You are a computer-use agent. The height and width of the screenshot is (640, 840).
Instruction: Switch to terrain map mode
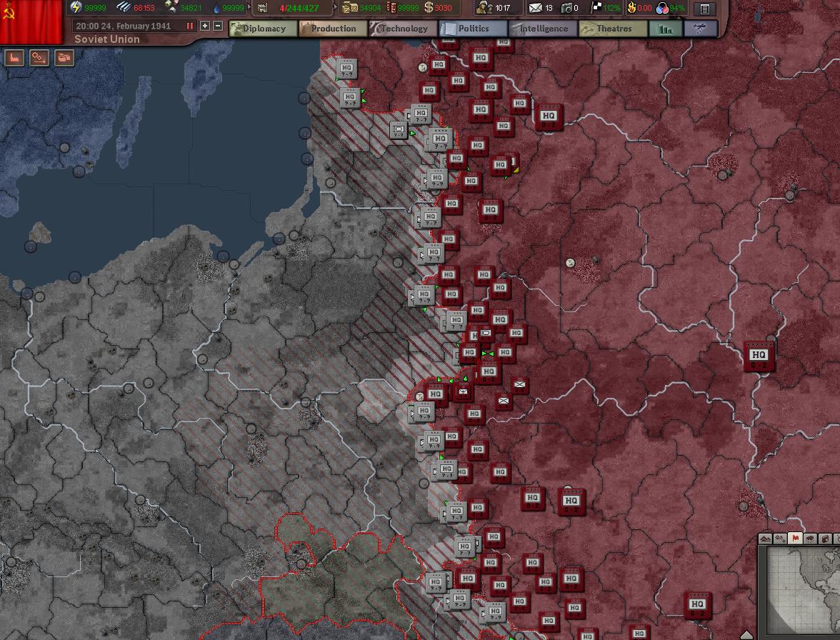click(766, 539)
